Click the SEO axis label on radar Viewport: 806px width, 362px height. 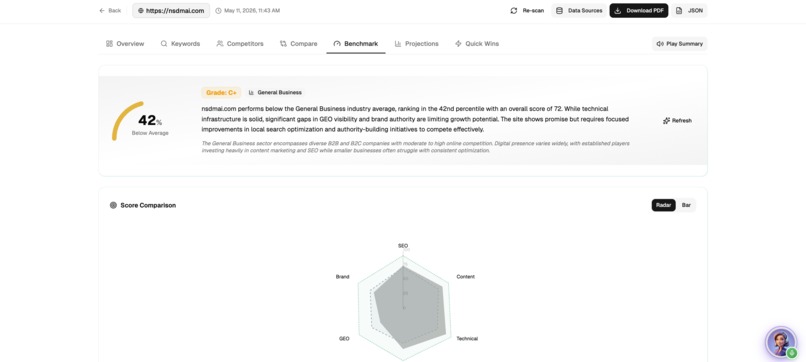[x=403, y=246]
